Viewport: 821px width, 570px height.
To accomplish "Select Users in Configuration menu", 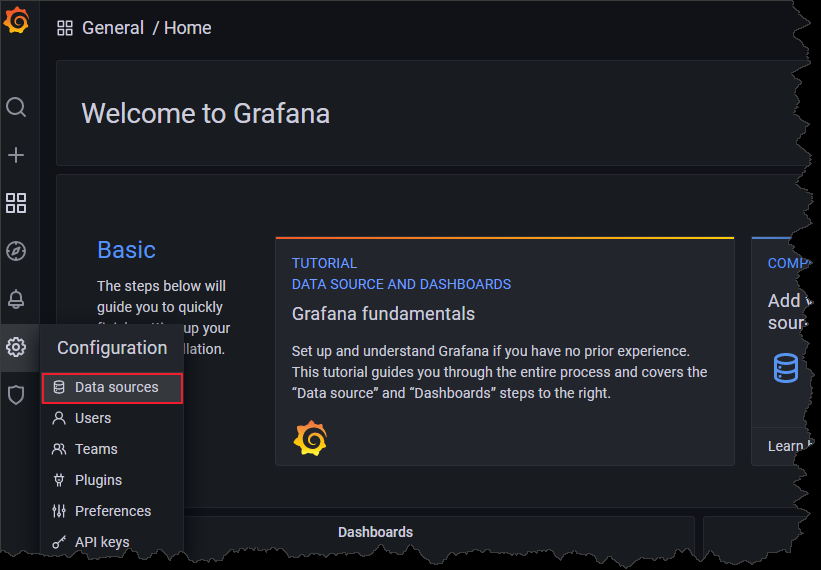I will point(93,418).
